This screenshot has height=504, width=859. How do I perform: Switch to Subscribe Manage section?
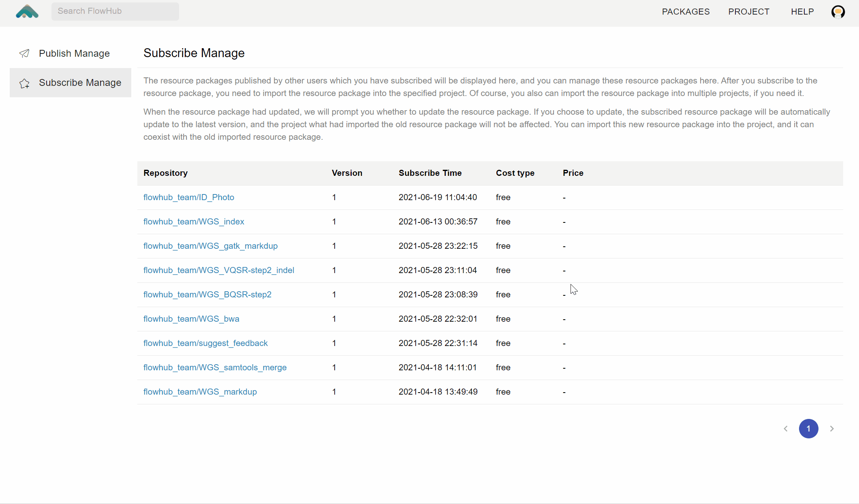click(71, 83)
